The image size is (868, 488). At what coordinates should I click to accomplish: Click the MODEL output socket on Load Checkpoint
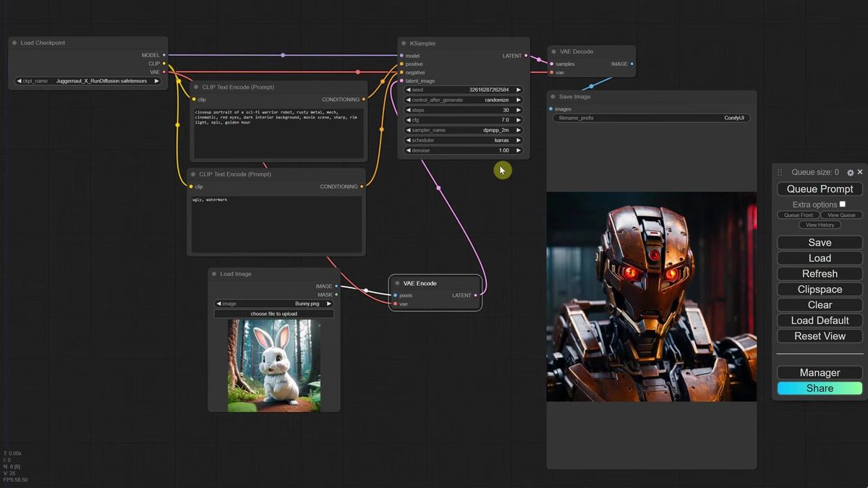point(164,55)
